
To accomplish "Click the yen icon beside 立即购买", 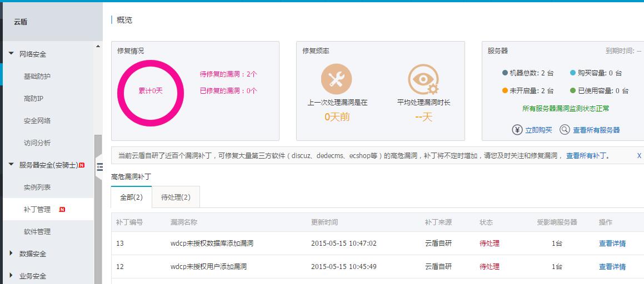I will 517,130.
